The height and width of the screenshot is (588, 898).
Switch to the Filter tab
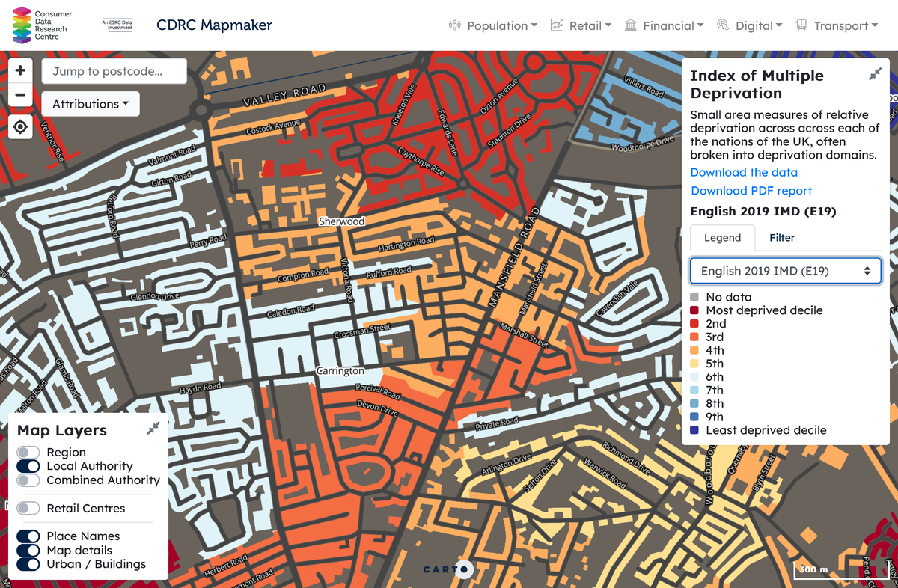tap(781, 237)
